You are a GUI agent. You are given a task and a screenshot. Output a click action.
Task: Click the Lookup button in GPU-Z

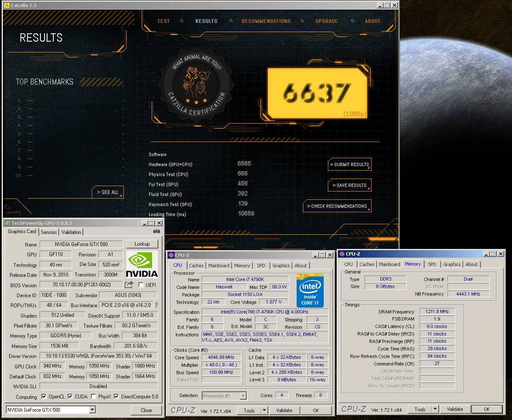[x=142, y=244]
